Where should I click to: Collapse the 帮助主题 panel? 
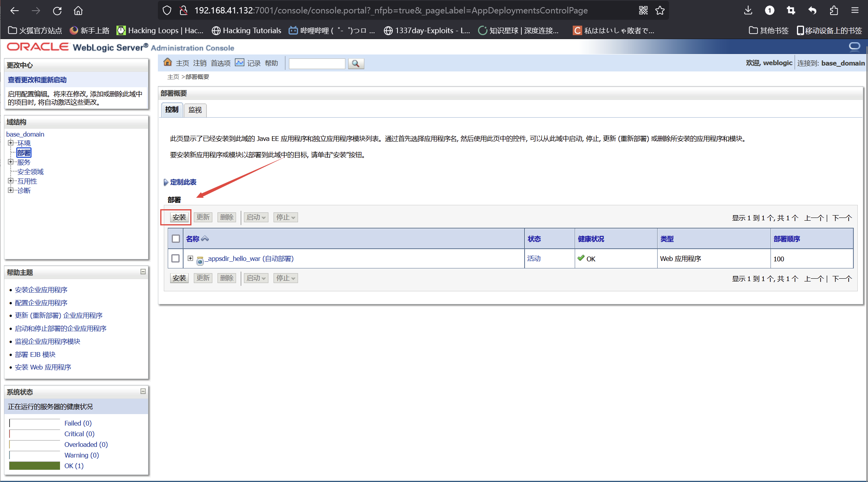143,272
